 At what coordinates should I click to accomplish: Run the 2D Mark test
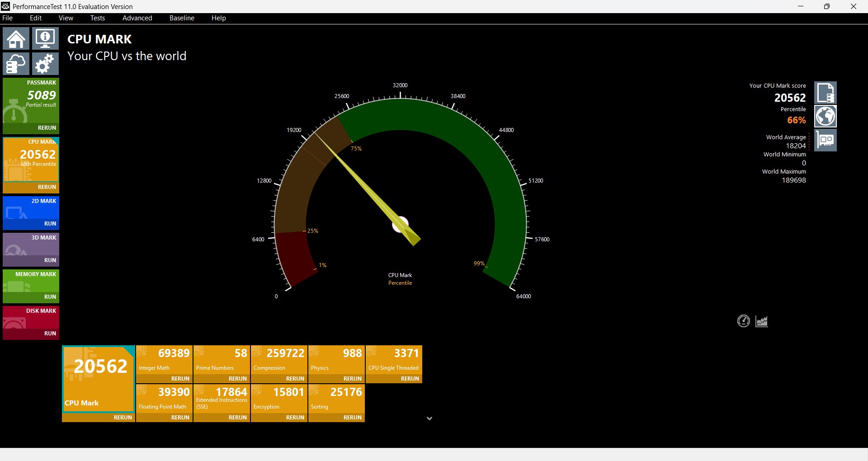click(50, 224)
